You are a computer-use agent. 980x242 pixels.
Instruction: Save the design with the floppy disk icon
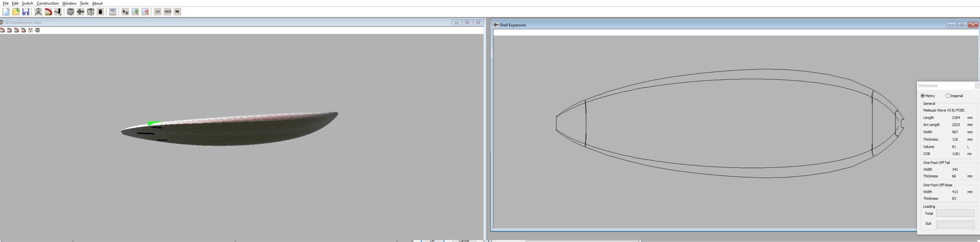[26, 12]
